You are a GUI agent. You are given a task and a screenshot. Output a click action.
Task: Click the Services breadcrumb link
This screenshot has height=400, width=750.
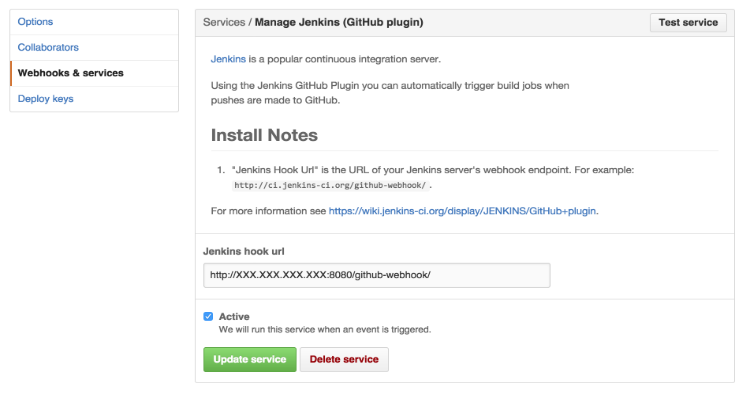point(224,22)
